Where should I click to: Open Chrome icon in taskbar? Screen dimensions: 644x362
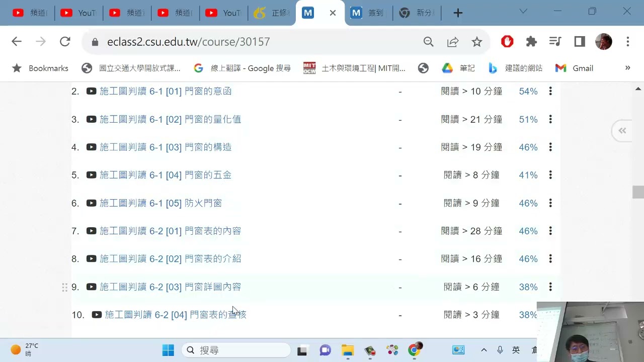click(415, 350)
